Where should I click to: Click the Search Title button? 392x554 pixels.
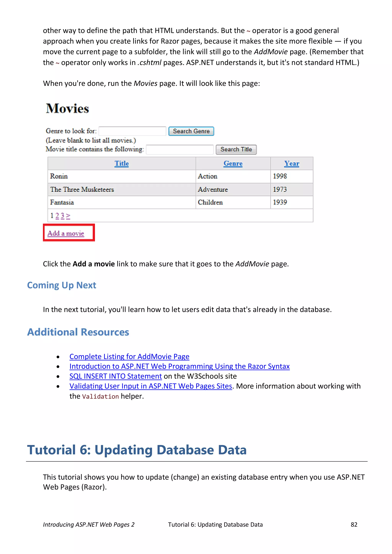(236, 149)
